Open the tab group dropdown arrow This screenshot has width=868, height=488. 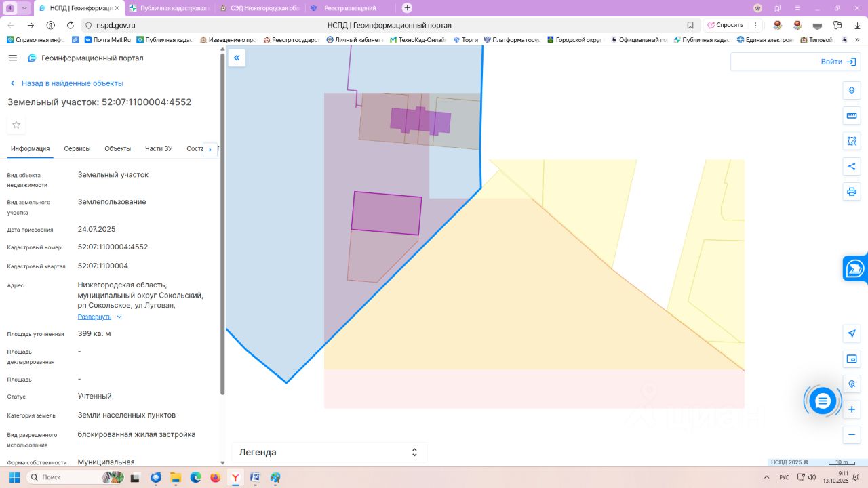[x=25, y=8]
